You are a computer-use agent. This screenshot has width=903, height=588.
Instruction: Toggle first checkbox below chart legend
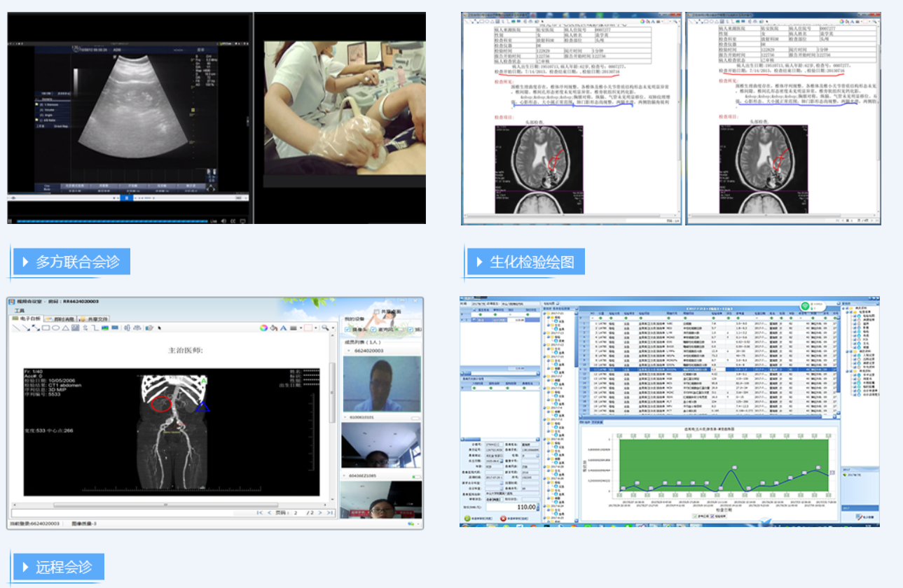point(694,516)
